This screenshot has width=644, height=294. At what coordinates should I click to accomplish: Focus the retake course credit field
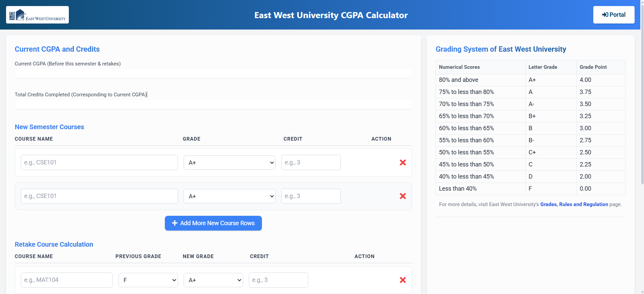point(278,280)
